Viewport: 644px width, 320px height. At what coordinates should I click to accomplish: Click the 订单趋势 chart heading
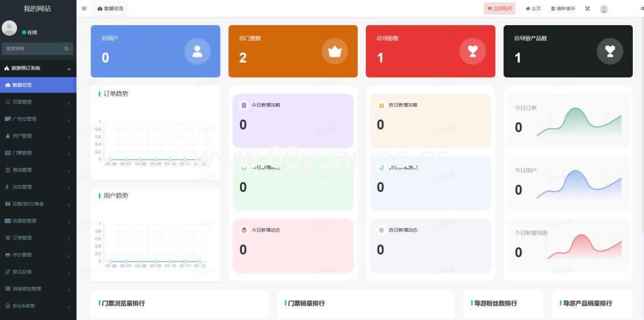pos(116,94)
